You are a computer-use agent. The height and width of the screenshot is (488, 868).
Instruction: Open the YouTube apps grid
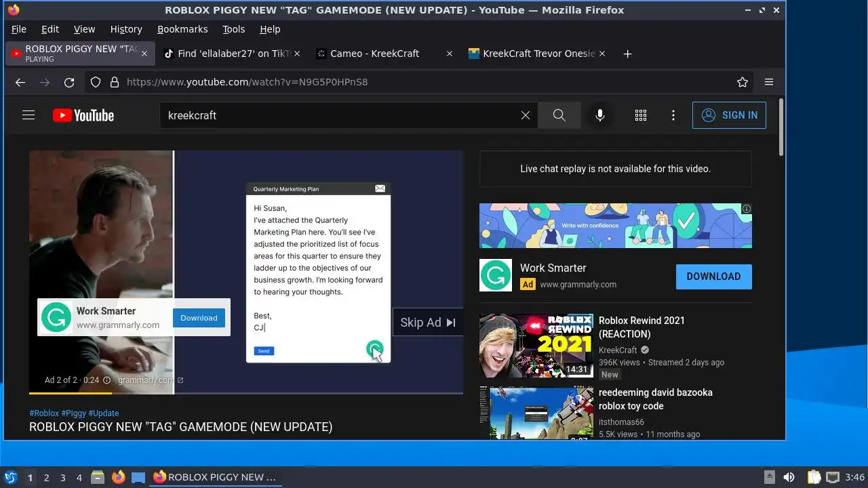(x=641, y=115)
